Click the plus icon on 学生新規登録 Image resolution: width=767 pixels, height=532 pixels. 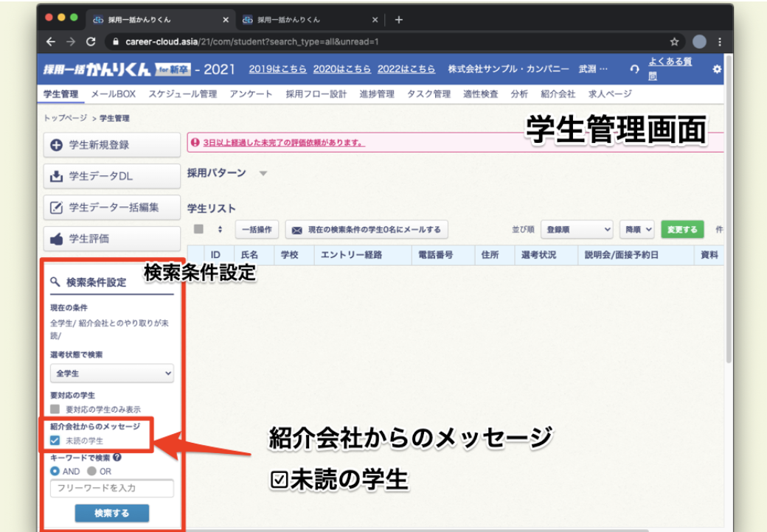pyautogui.click(x=56, y=145)
